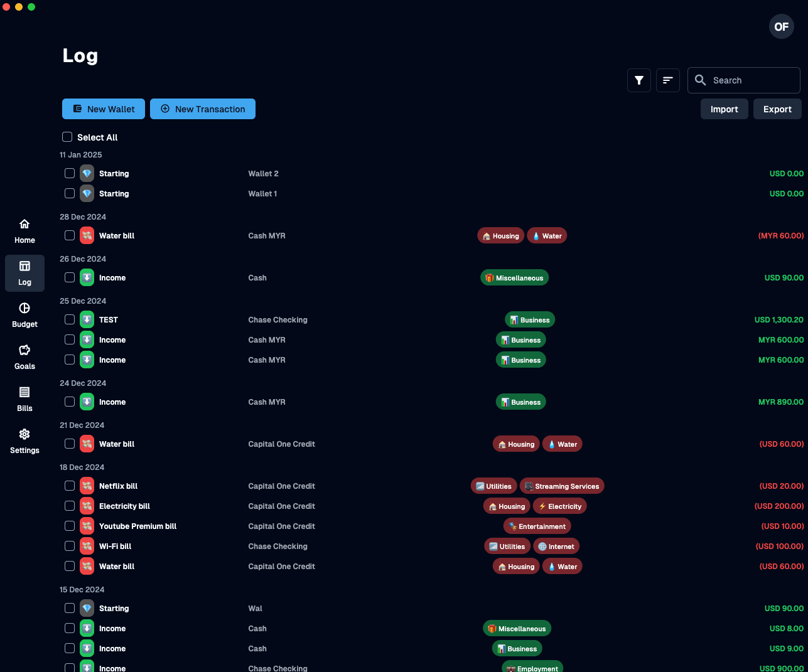Click the New Transaction button

coord(202,109)
